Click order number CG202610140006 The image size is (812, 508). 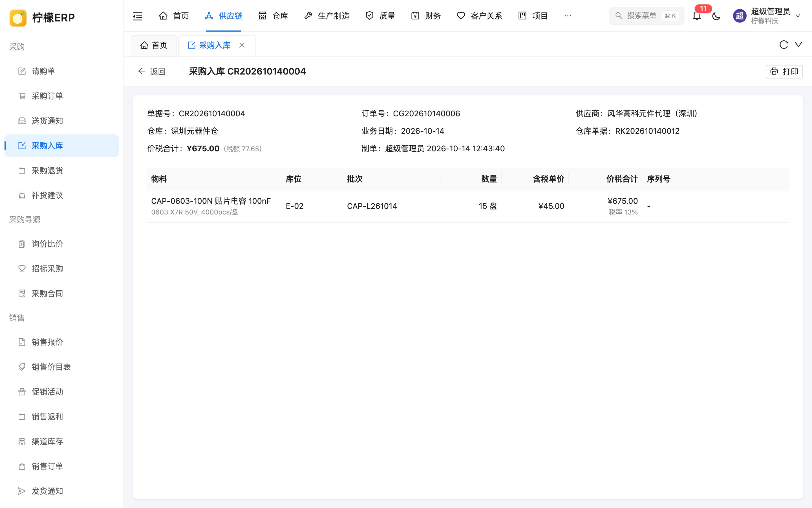pos(427,113)
